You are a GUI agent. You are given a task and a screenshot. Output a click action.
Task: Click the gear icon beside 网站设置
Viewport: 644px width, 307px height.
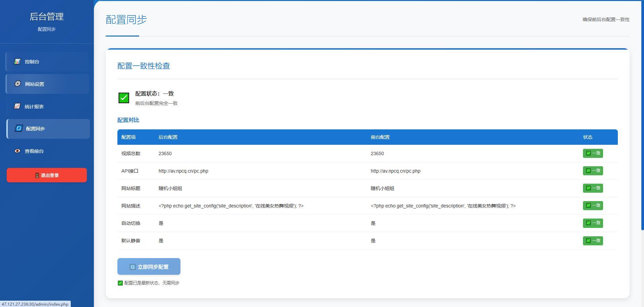click(x=17, y=84)
